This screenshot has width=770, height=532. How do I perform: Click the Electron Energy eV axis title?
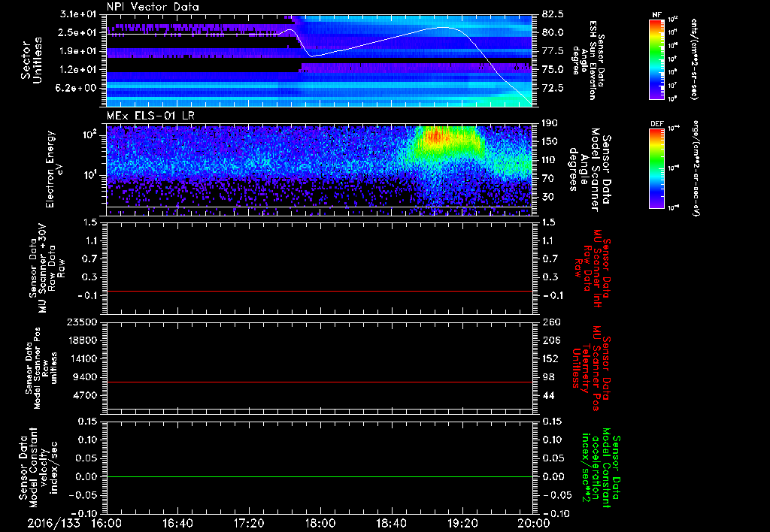pos(53,169)
